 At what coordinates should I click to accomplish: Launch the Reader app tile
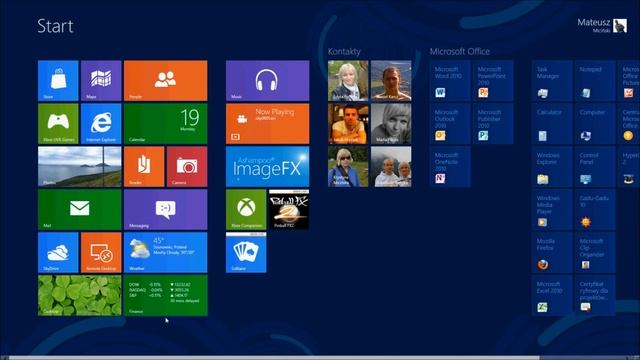[144, 167]
